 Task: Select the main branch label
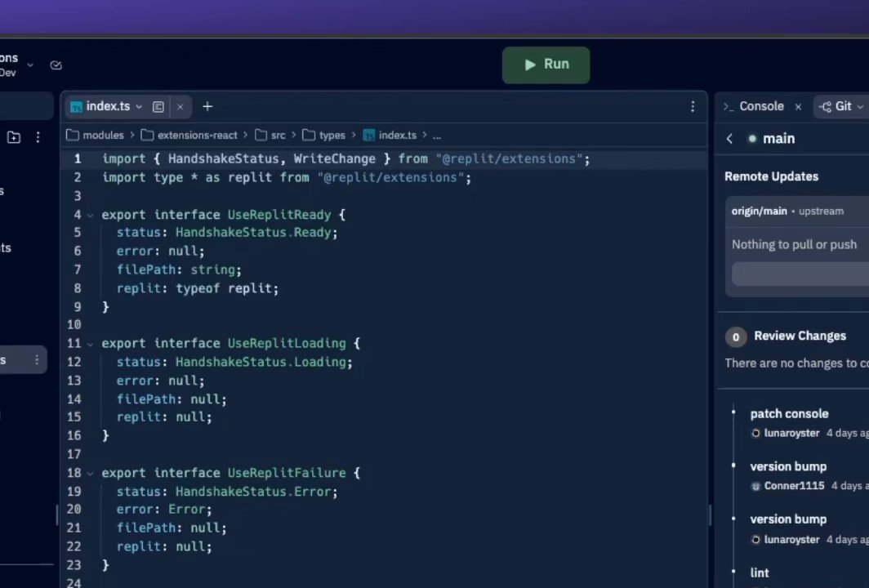coord(778,139)
